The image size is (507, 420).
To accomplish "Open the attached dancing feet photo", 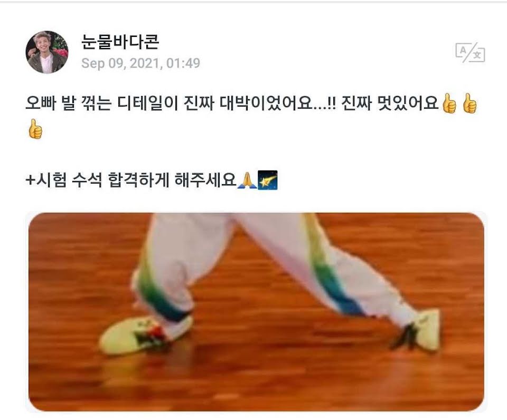I will tap(256, 312).
